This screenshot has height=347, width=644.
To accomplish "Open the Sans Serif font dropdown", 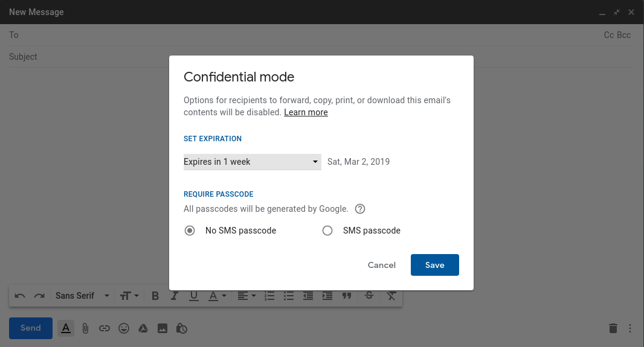I will pyautogui.click(x=82, y=296).
